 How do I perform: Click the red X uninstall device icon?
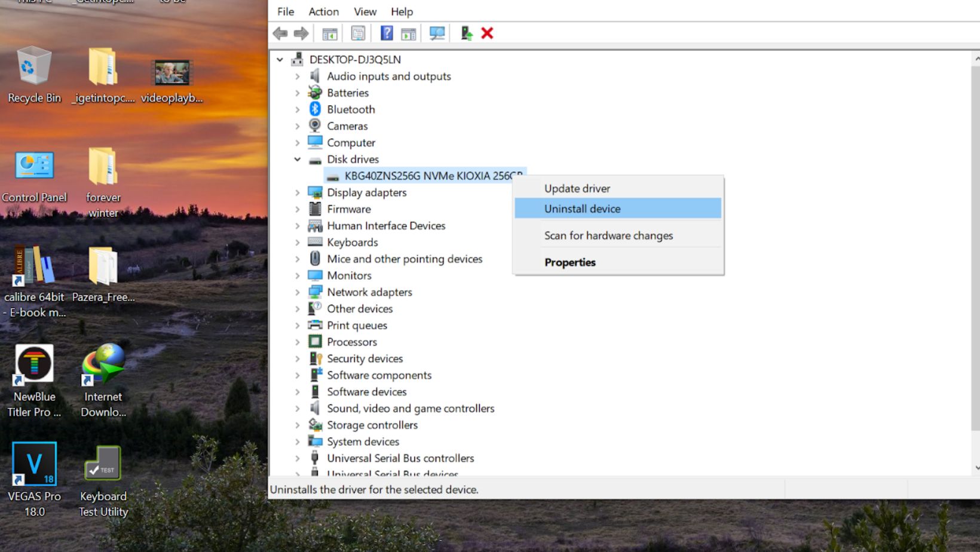click(x=487, y=33)
